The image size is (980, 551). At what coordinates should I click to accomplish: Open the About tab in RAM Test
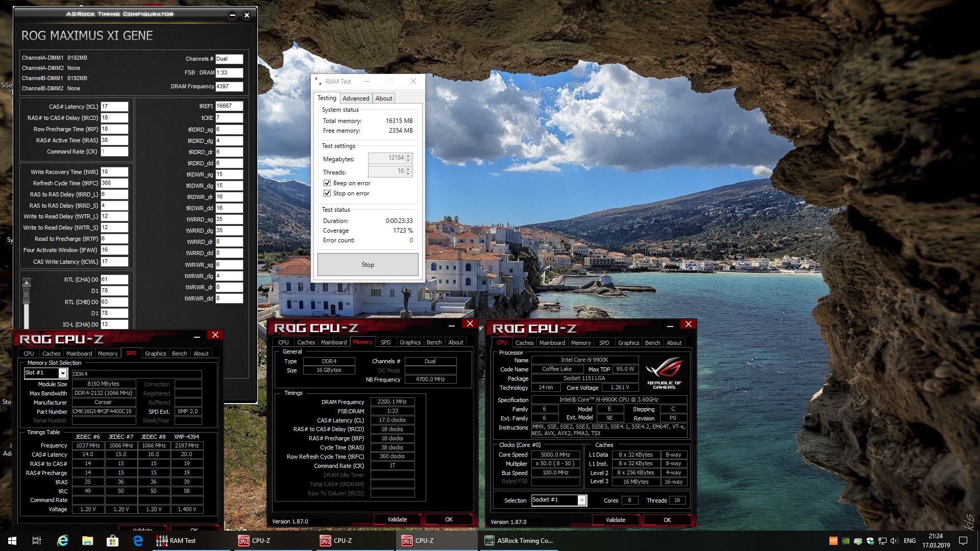click(x=384, y=98)
